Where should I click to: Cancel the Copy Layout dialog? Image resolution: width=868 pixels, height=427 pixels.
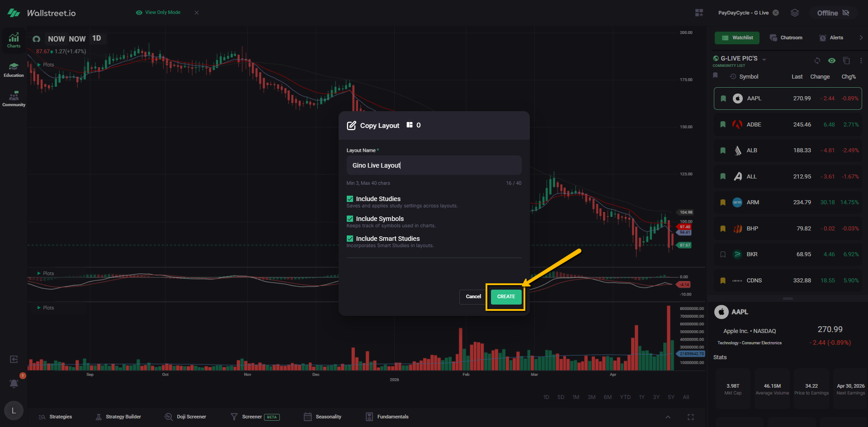473,297
